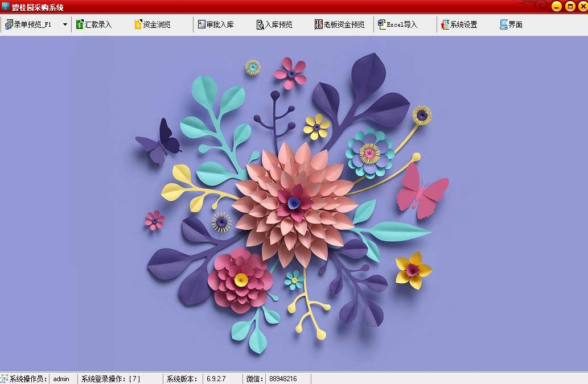Click the 系统版本 label in status bar
Image resolution: width=588 pixels, height=384 pixels.
coord(182,379)
